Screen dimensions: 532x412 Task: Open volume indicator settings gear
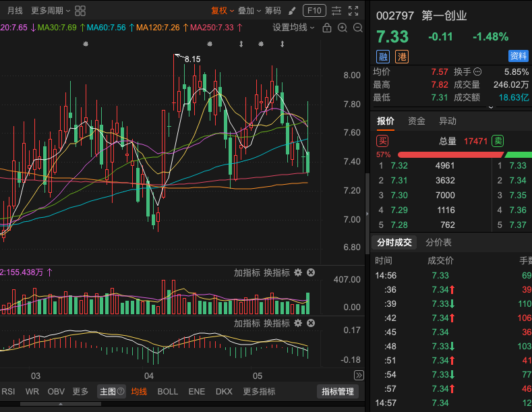click(298, 272)
